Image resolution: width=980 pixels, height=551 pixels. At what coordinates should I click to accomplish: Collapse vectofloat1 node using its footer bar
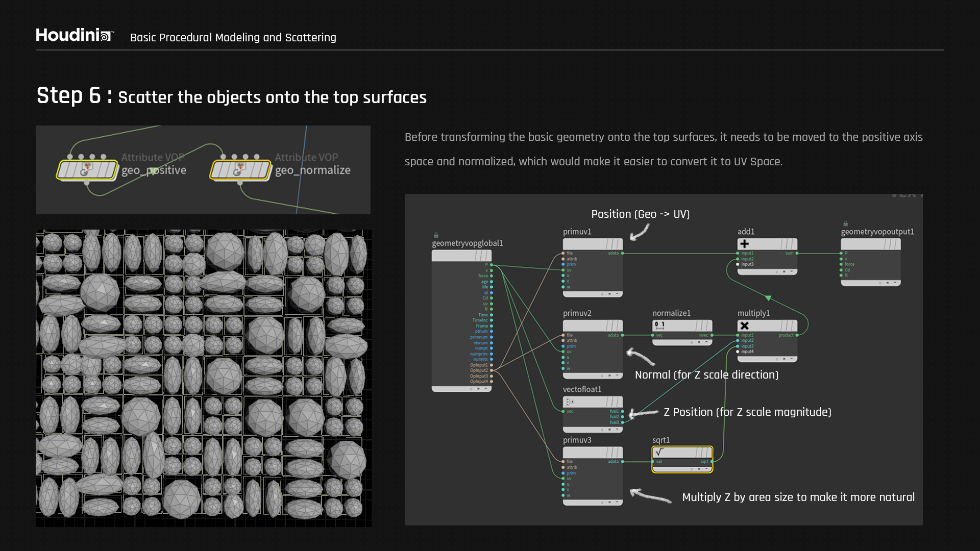pos(593,430)
